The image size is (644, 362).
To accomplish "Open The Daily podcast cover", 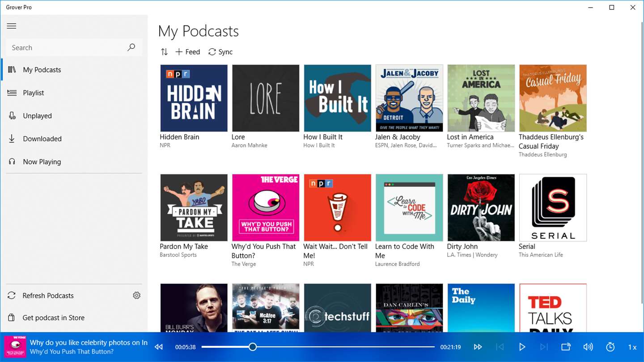I will click(481, 308).
